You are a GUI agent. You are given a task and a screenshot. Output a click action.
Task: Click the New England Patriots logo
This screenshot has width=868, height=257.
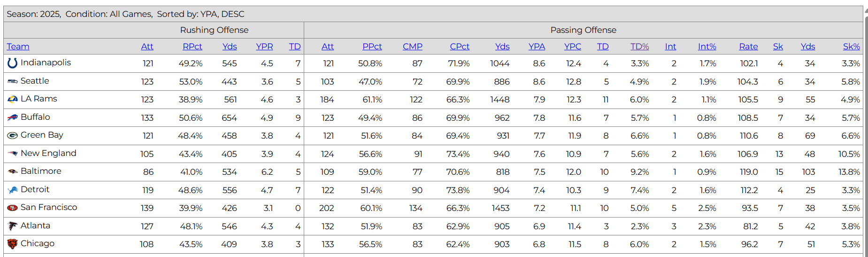click(13, 154)
